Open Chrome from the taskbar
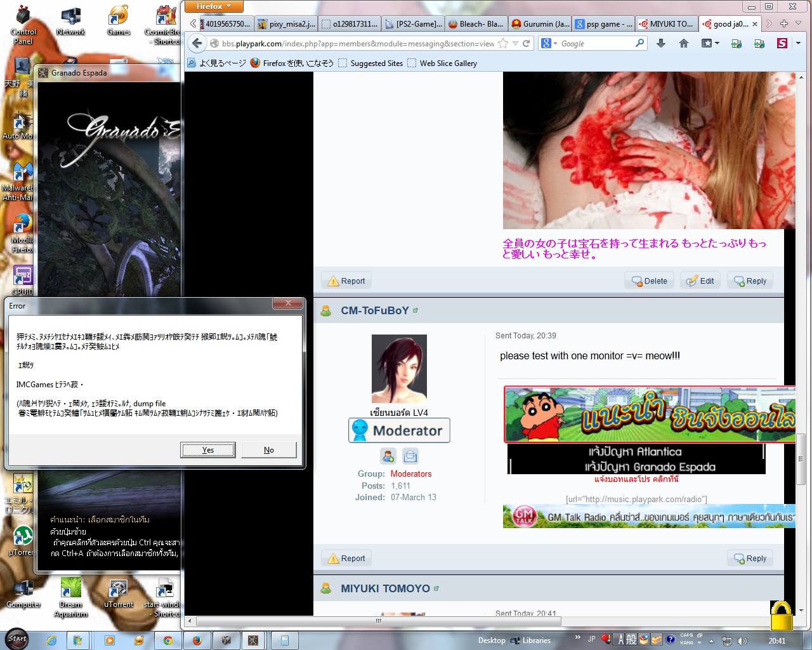Image resolution: width=812 pixels, height=650 pixels. click(x=168, y=640)
